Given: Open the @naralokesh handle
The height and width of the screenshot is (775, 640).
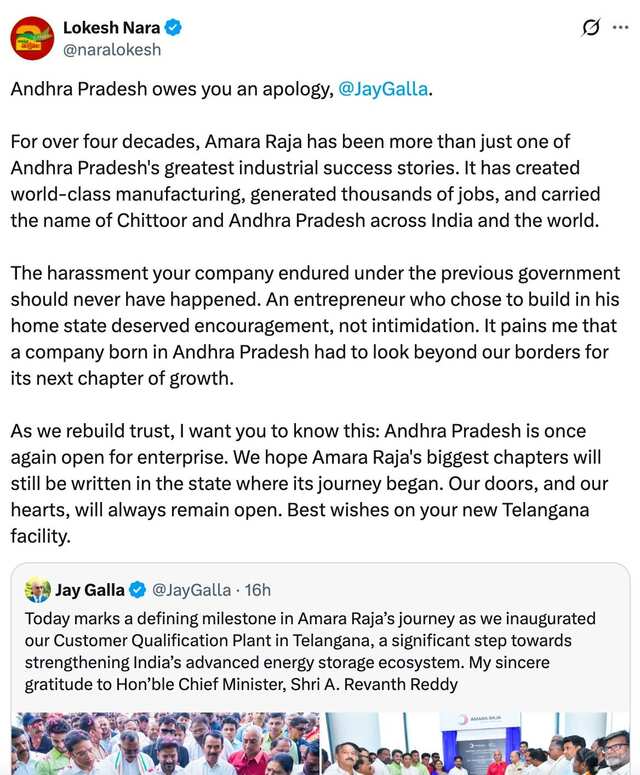Looking at the screenshot, I should click(112, 49).
